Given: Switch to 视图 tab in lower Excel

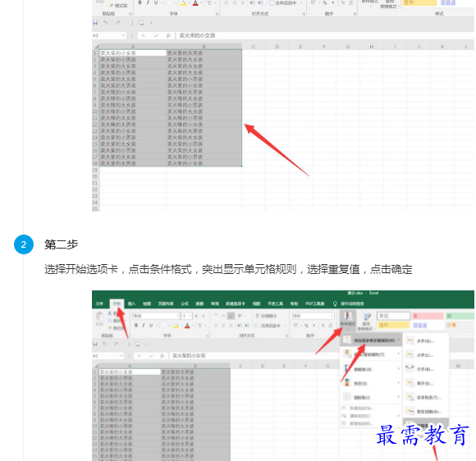Looking at the screenshot, I should [257, 304].
